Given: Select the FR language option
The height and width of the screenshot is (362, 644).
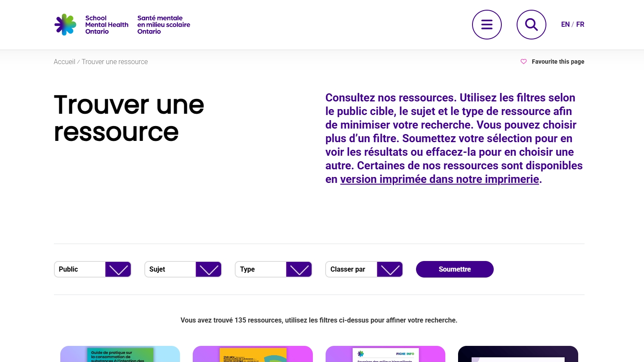Looking at the screenshot, I should 580,25.
